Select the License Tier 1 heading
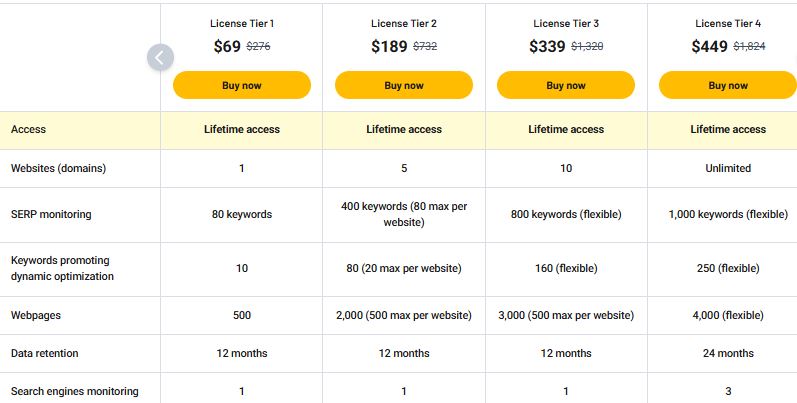 [242, 23]
